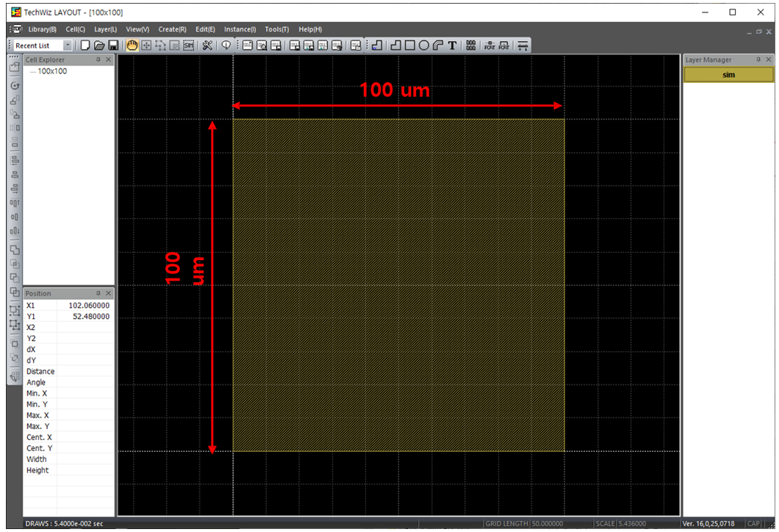The width and height of the screenshot is (779, 532).
Task: Select the Pan hand tool
Action: click(x=133, y=46)
